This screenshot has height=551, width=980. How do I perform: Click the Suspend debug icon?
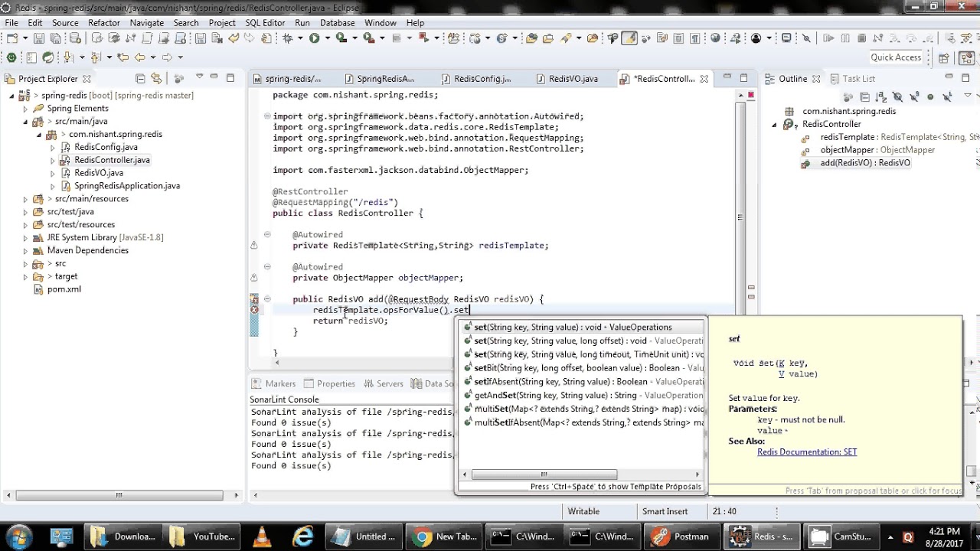coord(845,37)
